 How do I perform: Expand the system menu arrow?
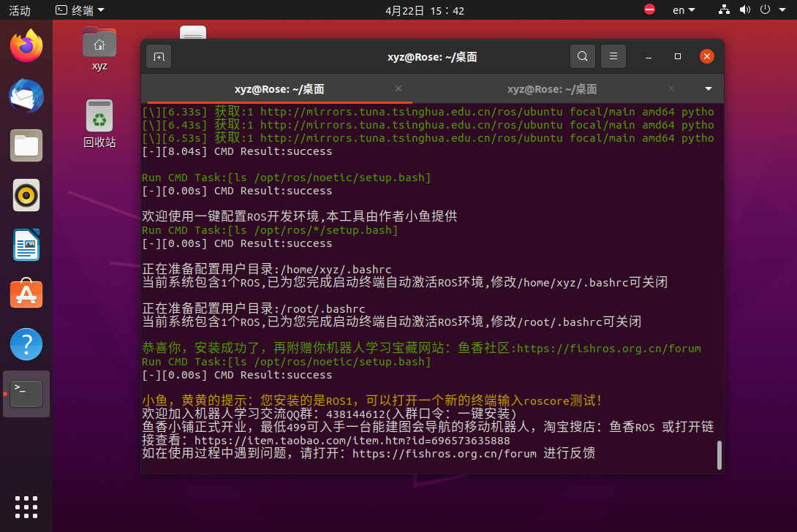783,9
